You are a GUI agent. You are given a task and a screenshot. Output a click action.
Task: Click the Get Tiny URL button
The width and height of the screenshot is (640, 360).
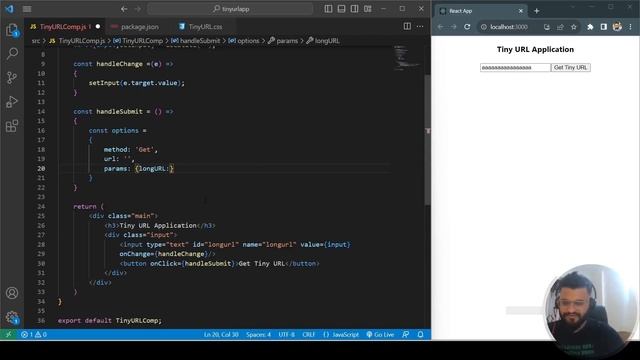(570, 67)
